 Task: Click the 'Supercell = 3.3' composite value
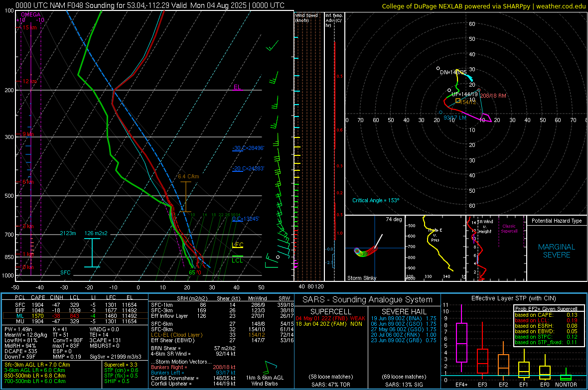click(x=121, y=365)
